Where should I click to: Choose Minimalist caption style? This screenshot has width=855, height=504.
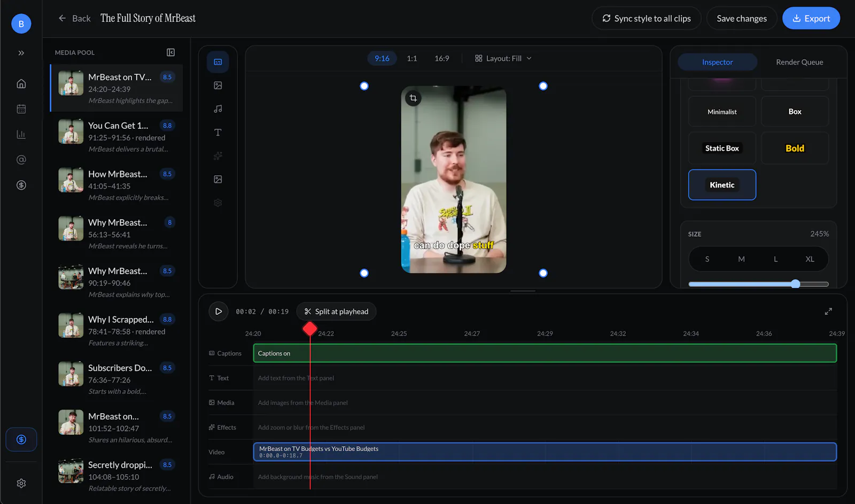(x=722, y=112)
